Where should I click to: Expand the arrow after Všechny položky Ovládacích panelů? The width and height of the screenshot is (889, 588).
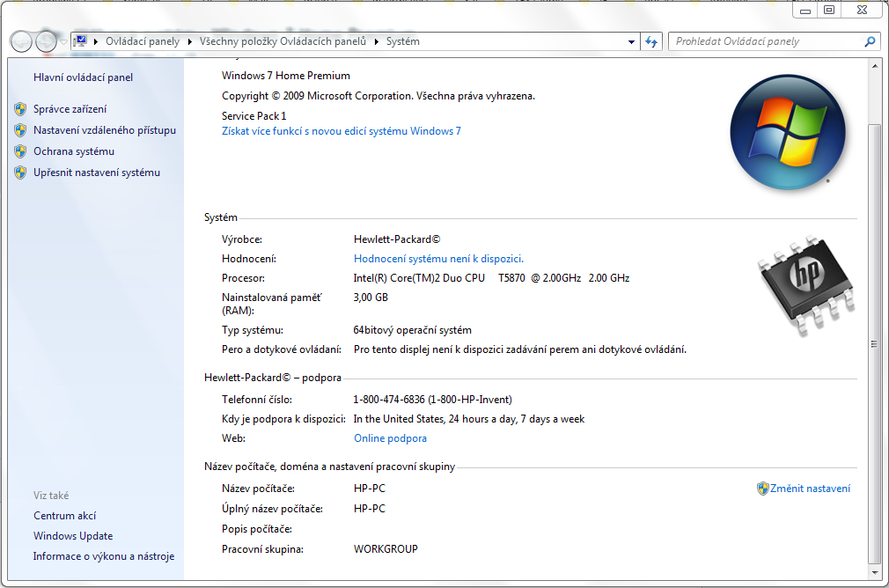(377, 41)
